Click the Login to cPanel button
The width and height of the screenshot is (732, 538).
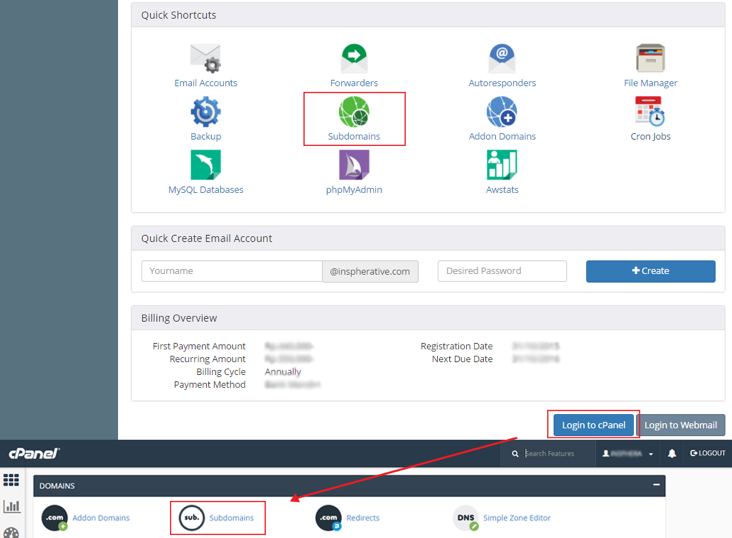(593, 425)
